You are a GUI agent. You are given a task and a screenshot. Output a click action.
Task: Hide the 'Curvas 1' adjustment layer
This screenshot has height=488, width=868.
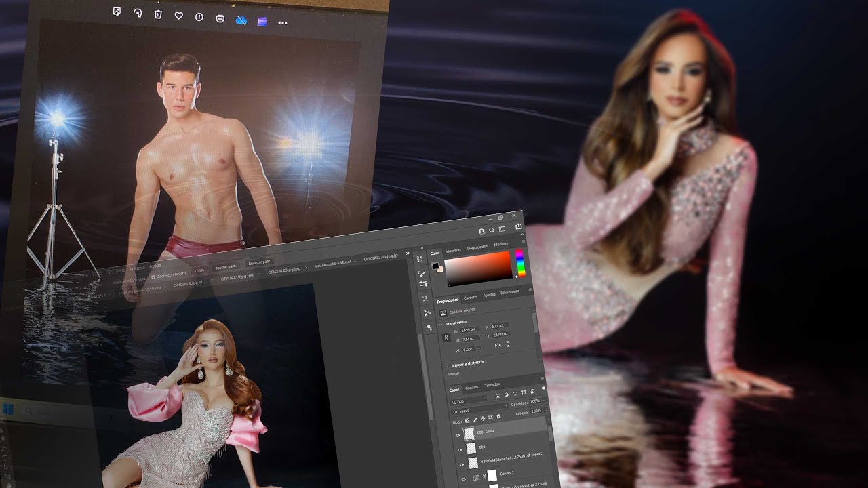pos(464,479)
